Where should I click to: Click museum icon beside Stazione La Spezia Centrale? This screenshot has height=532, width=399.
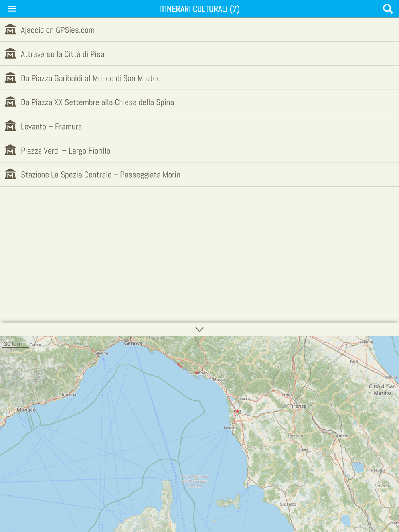point(10,175)
